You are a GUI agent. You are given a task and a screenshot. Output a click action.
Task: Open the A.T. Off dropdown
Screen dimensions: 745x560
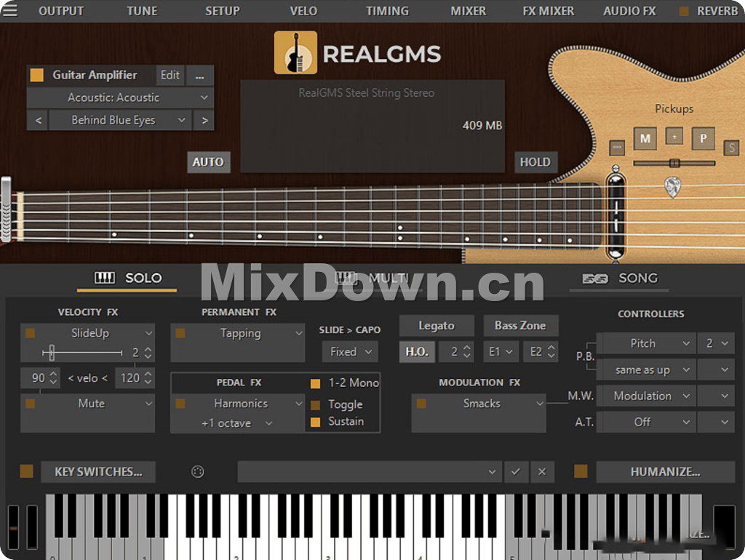(647, 423)
